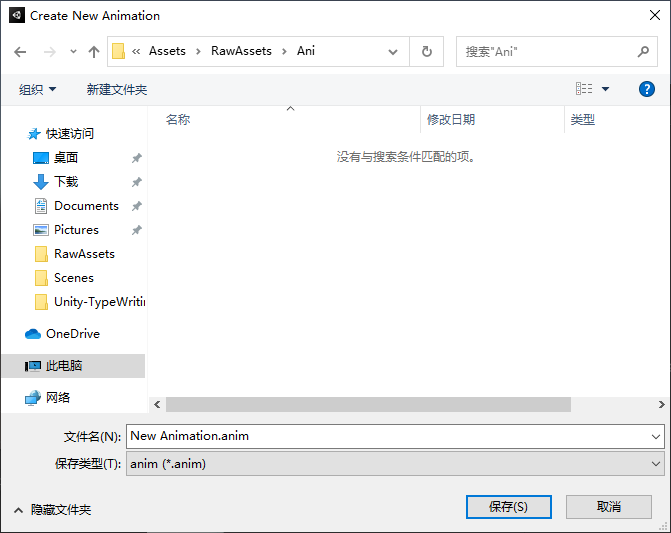Click the Assets breadcrumb segment
Image resolution: width=671 pixels, height=533 pixels.
pos(167,51)
